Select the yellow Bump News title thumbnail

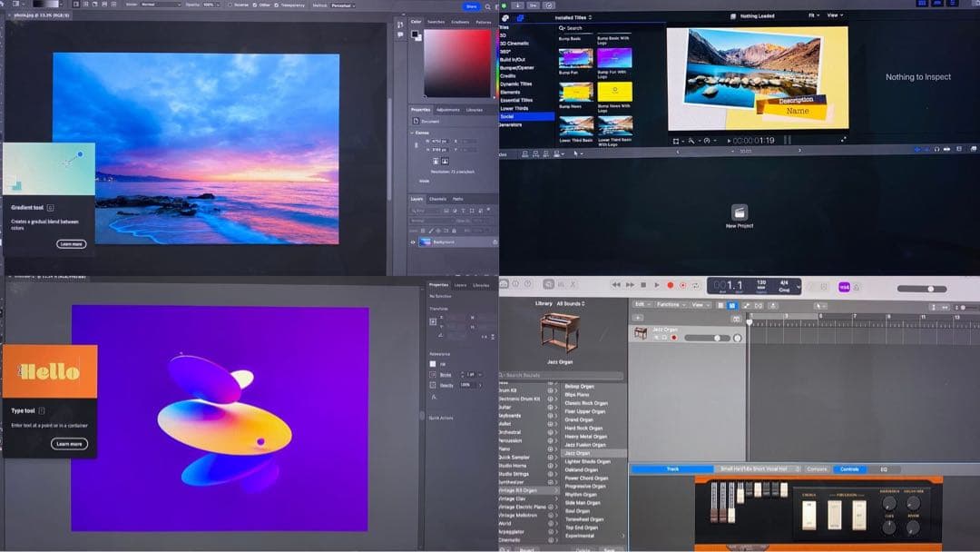[574, 91]
